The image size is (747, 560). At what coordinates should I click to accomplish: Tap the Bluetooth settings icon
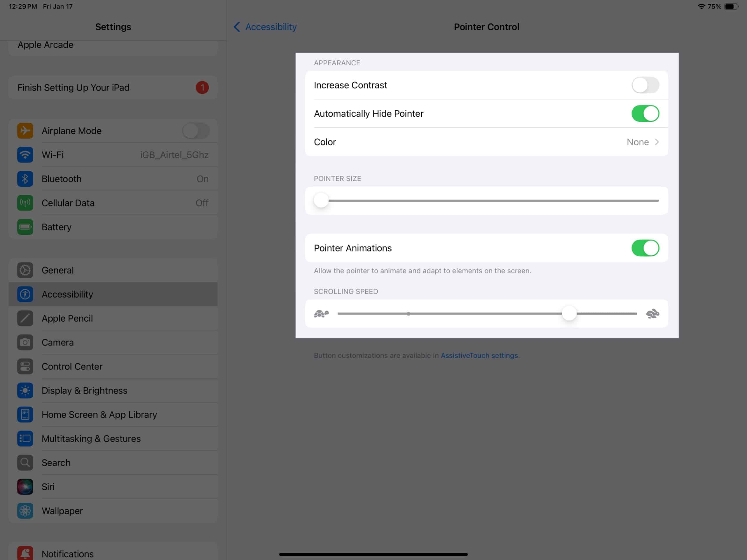(26, 178)
